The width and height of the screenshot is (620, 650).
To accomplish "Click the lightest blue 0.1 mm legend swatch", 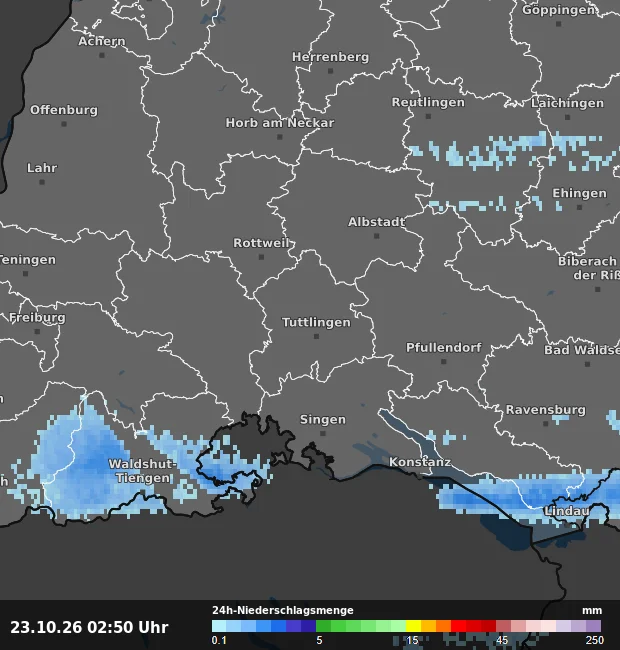I will click(219, 626).
